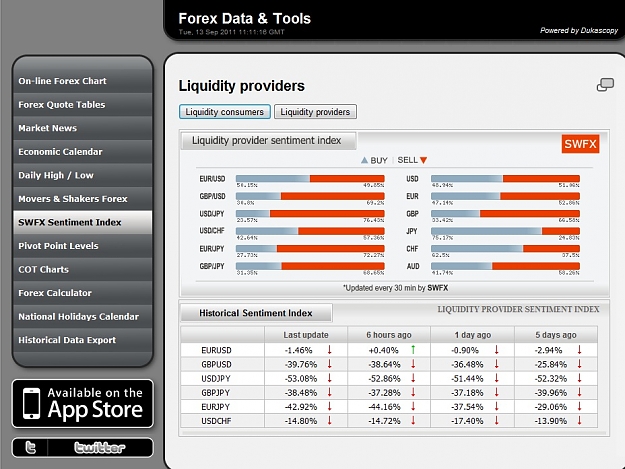Click the GBP/USD sentiment bar

point(310,196)
